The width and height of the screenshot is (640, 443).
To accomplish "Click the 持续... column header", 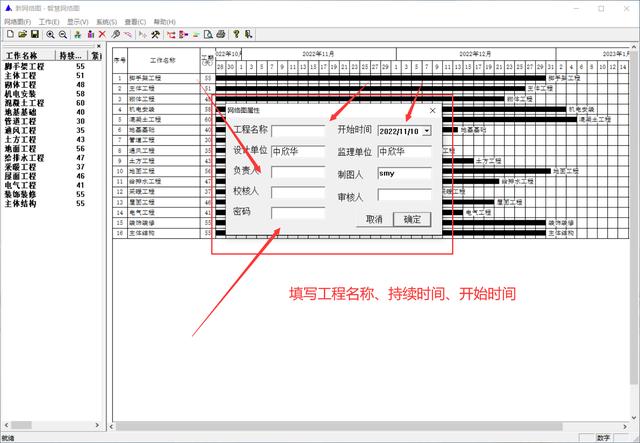I will (x=71, y=56).
